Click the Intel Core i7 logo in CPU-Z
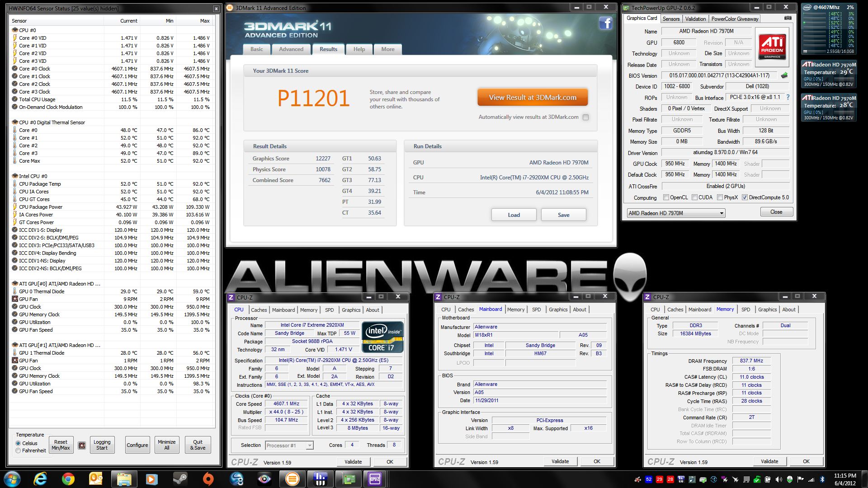The height and width of the screenshot is (488, 868). tap(382, 337)
